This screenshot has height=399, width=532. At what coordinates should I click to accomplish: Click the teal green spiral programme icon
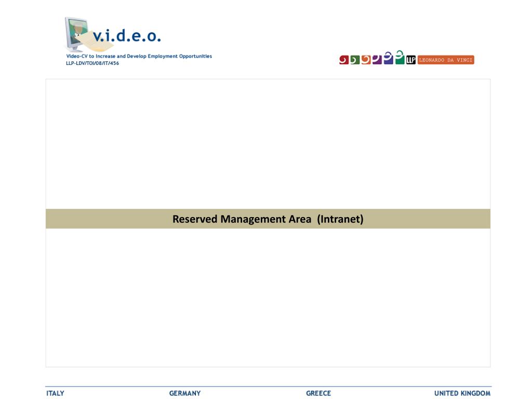(x=400, y=57)
